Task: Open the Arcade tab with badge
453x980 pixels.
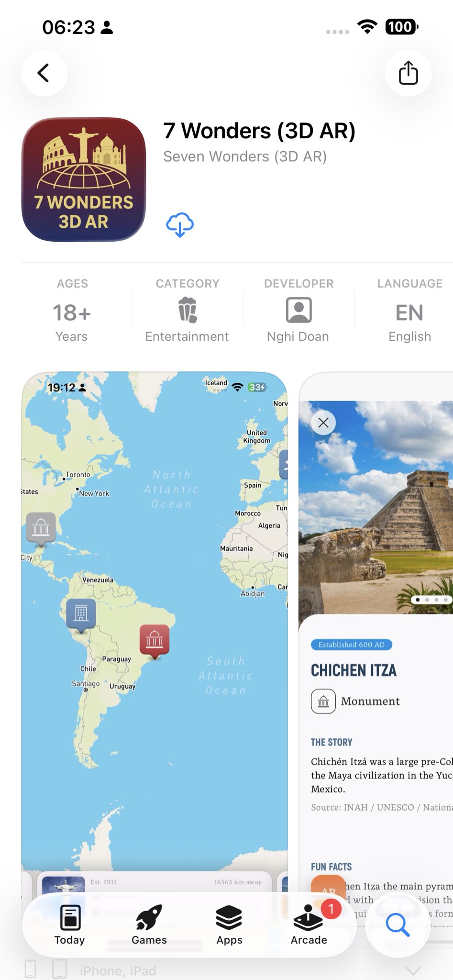Action: tap(309, 925)
